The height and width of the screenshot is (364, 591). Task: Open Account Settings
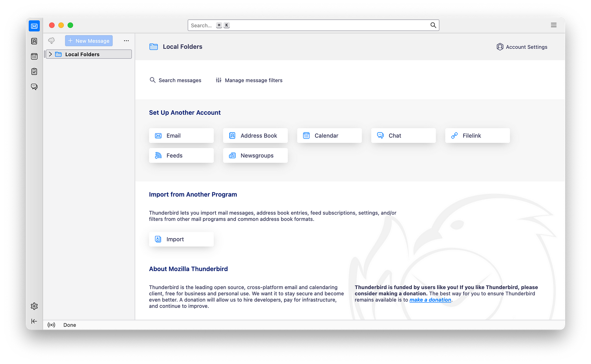click(522, 47)
